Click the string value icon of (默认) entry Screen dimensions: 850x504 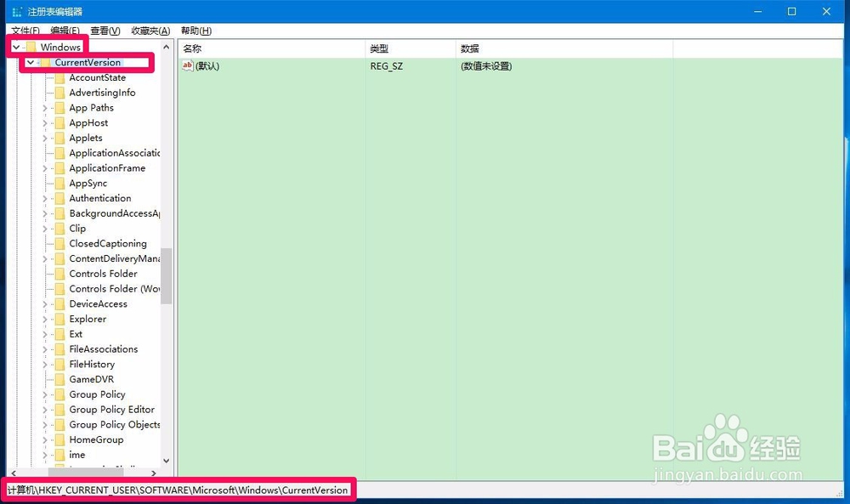pyautogui.click(x=188, y=66)
